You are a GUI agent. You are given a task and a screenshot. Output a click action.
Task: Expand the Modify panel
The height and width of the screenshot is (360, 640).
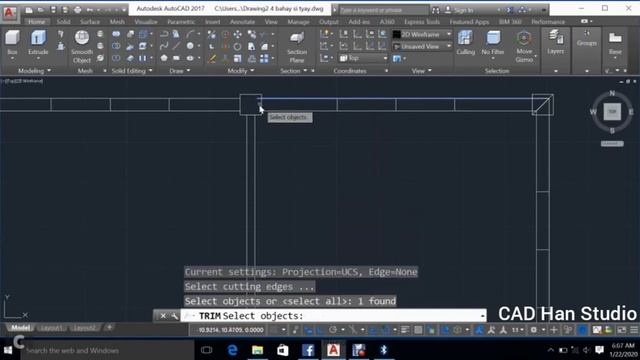tap(241, 71)
